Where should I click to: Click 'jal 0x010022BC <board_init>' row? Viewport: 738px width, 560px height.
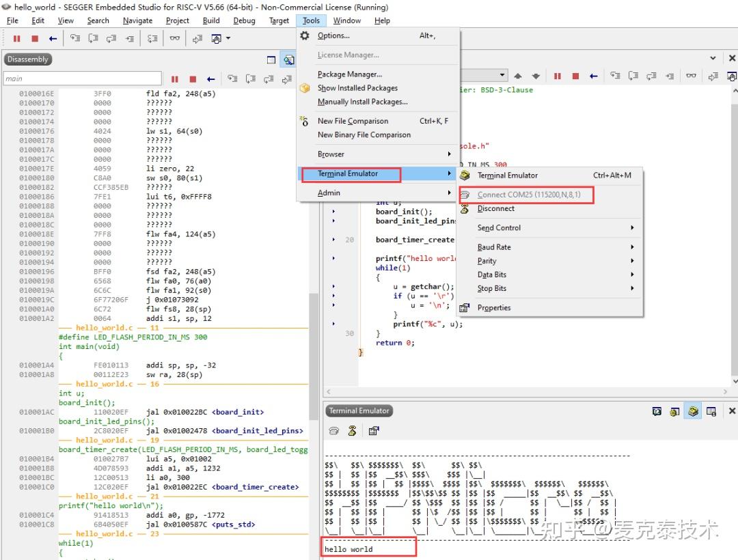click(205, 412)
